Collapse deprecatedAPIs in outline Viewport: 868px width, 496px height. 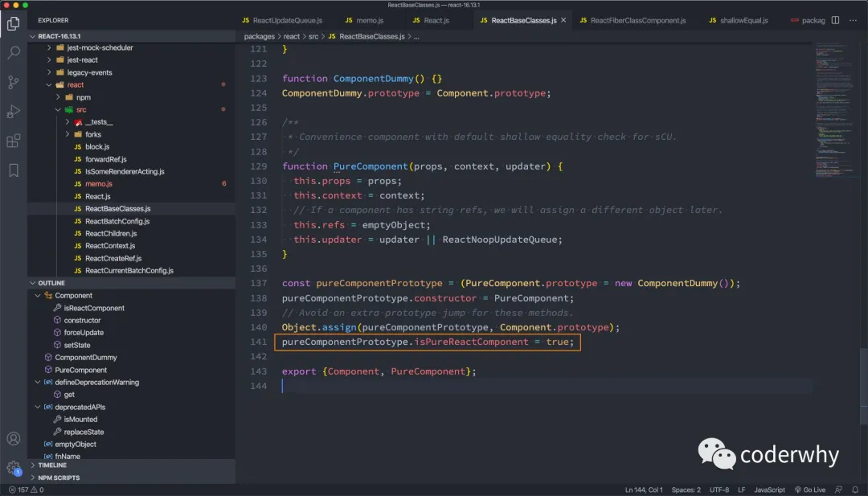[38, 407]
